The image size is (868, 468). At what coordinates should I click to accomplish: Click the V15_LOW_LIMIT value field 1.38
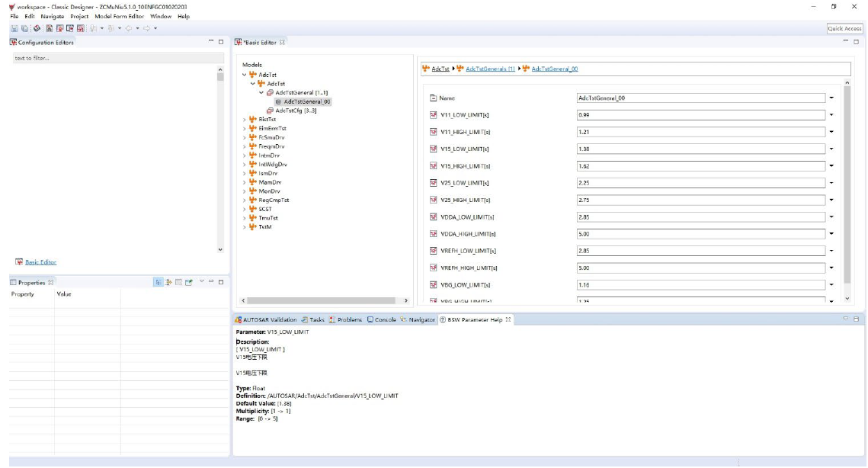pos(701,149)
